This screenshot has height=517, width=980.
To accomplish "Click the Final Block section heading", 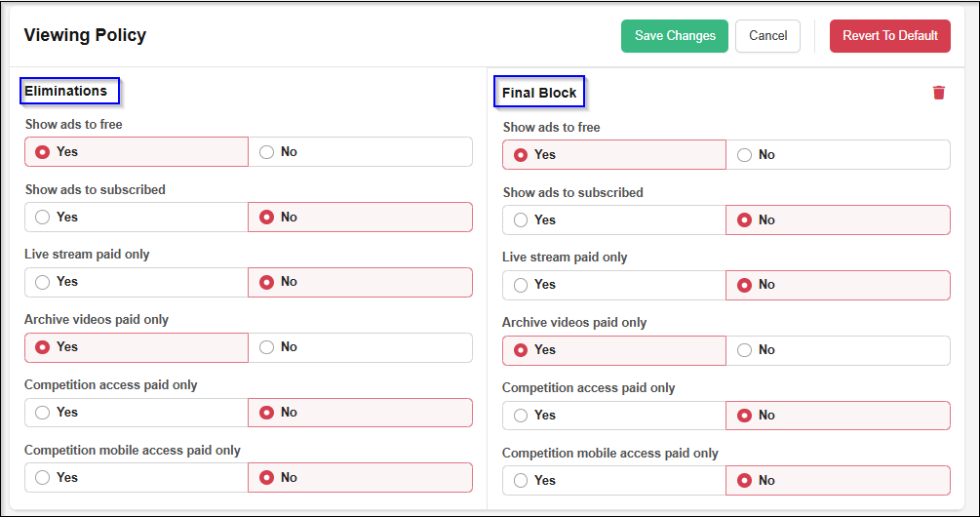I will coord(539,94).
